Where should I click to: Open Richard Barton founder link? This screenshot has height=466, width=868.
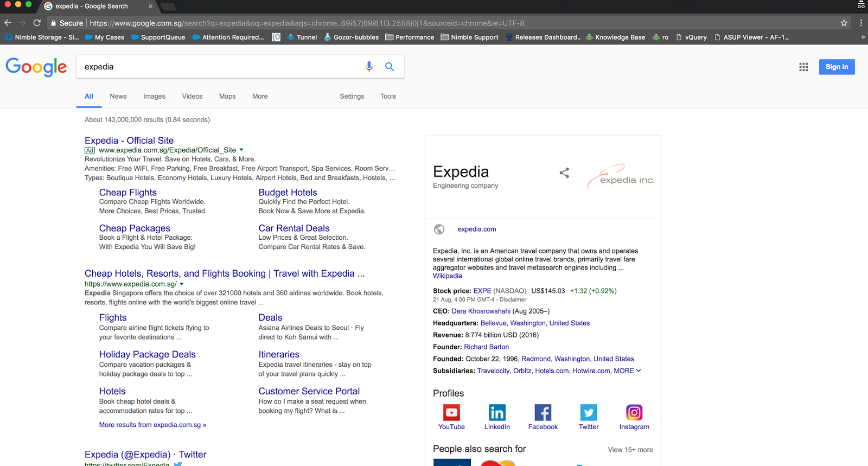pyautogui.click(x=487, y=347)
